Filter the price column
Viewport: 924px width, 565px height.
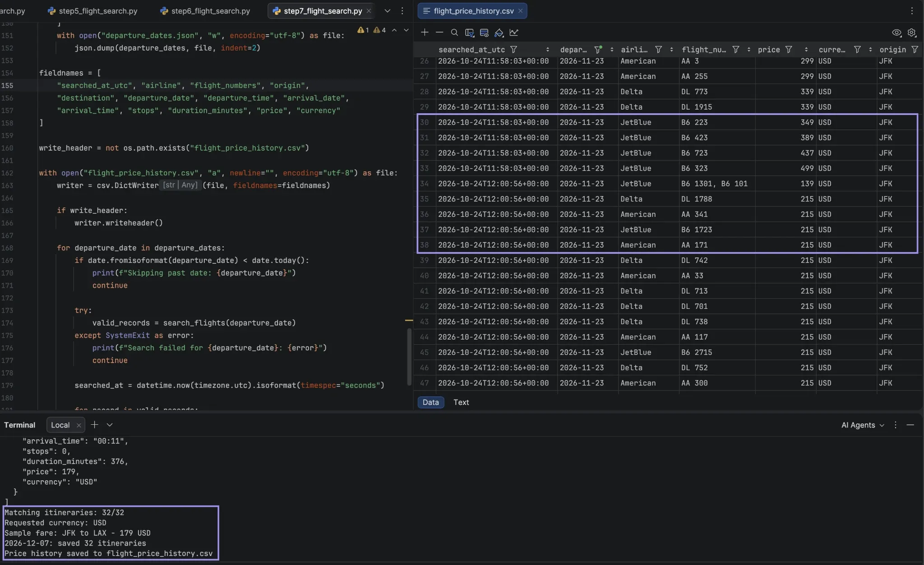[x=789, y=50]
